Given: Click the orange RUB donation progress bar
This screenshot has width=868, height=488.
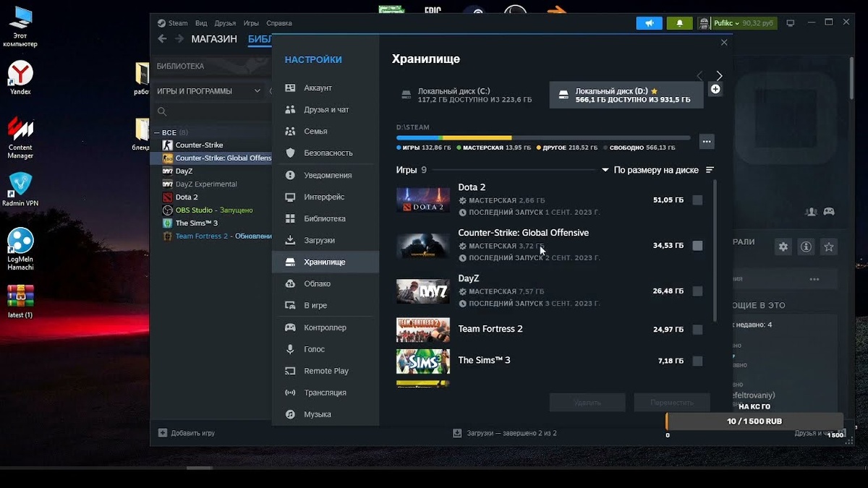Looking at the screenshot, I should [754, 421].
